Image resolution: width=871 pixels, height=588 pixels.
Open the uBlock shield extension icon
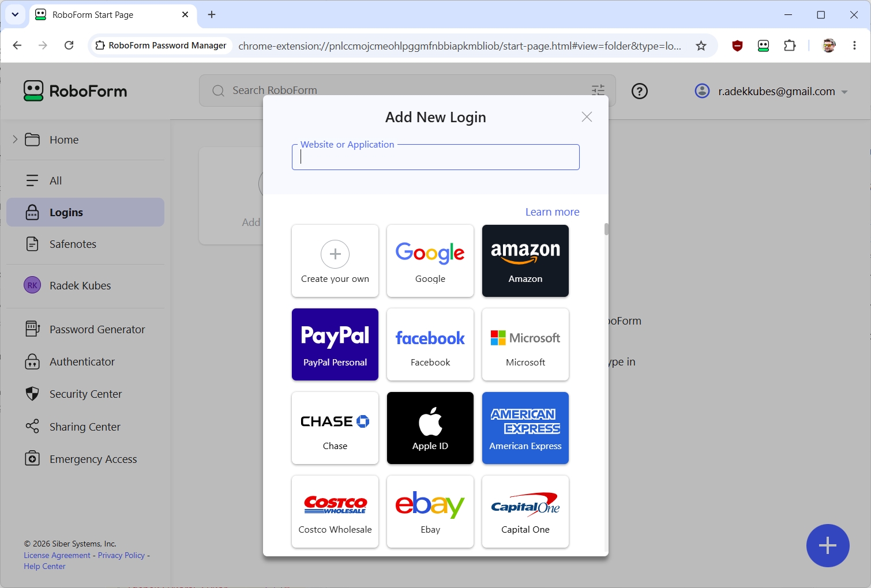737,46
